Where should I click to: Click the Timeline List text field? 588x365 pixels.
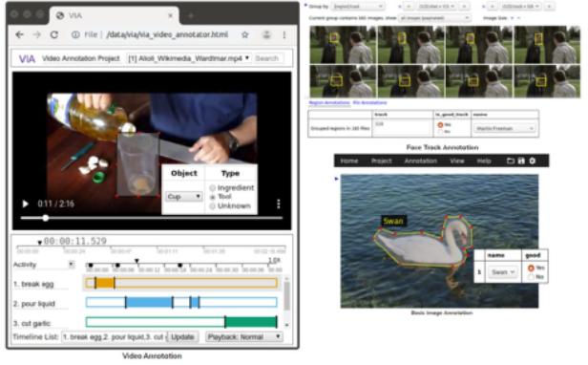(114, 337)
